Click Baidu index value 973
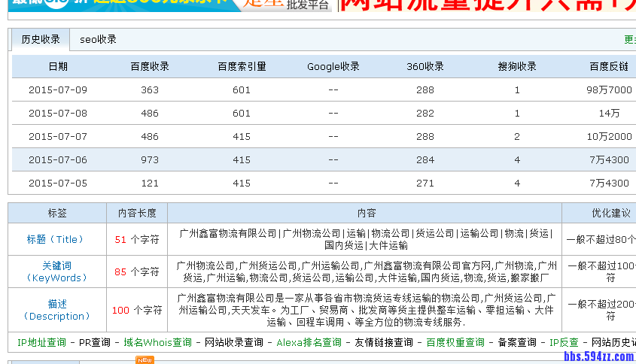The width and height of the screenshot is (636, 364). (150, 160)
